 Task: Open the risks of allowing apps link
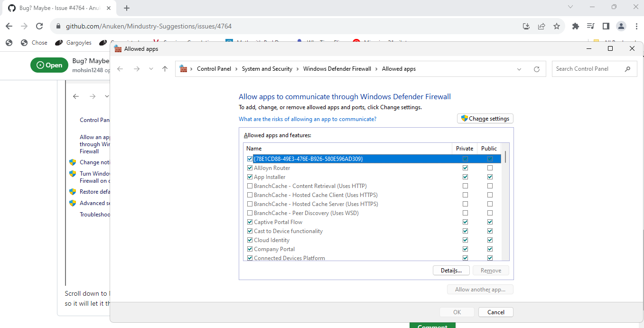point(307,118)
